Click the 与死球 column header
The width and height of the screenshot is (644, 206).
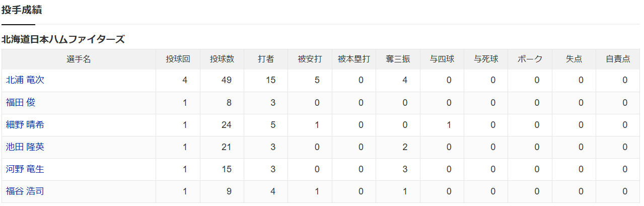(486, 59)
